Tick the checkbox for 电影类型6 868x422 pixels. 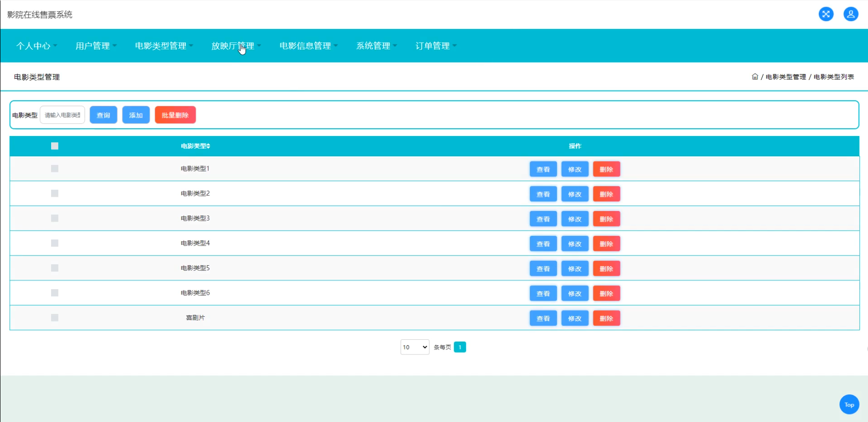(x=55, y=293)
